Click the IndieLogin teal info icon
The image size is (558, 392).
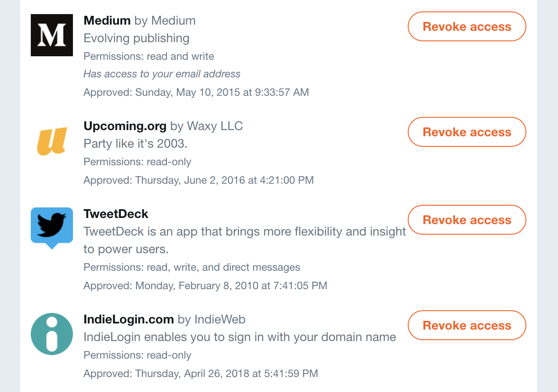tap(52, 334)
